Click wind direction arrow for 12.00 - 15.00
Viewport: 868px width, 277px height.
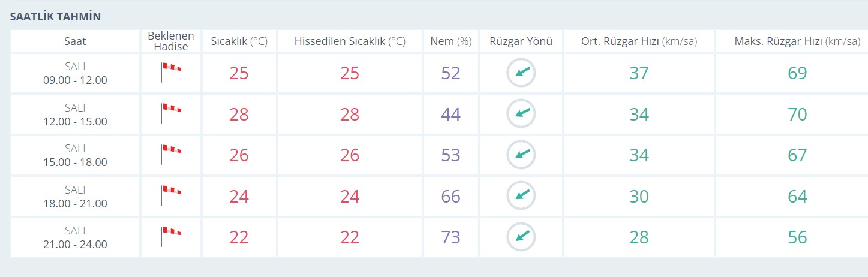[x=521, y=114]
